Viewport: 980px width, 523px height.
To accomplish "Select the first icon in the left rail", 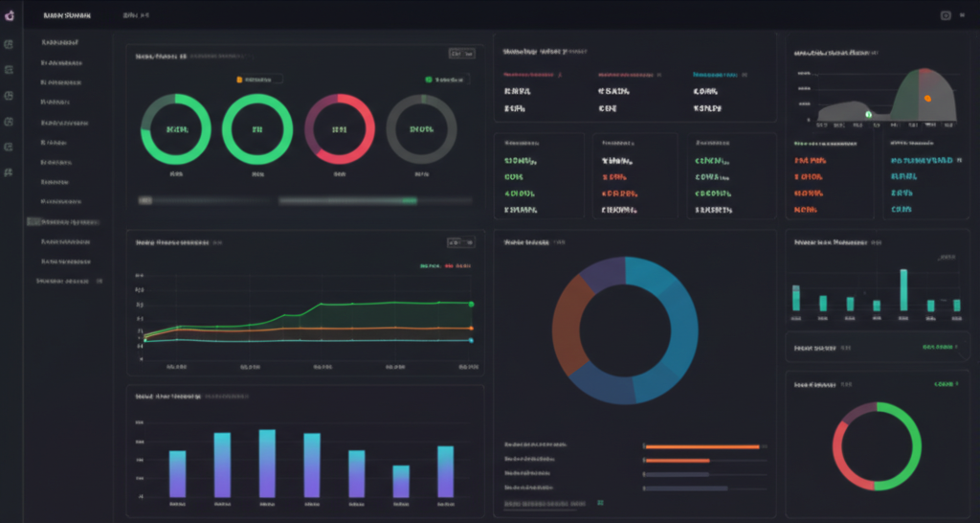I will pos(10,44).
